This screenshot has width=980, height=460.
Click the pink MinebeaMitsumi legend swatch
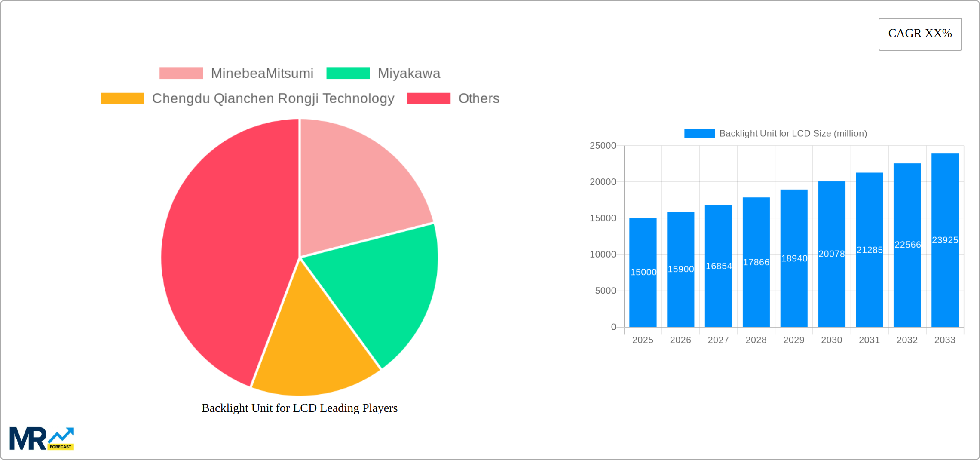tap(181, 73)
